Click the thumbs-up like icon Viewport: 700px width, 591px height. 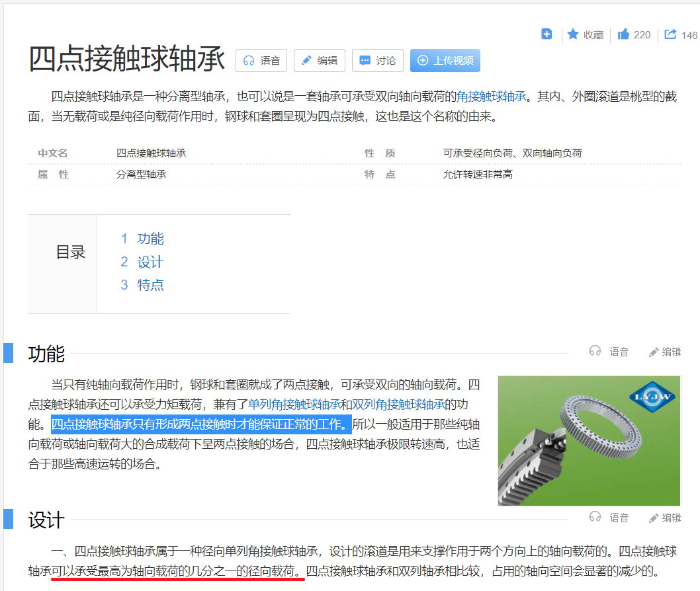pyautogui.click(x=624, y=34)
